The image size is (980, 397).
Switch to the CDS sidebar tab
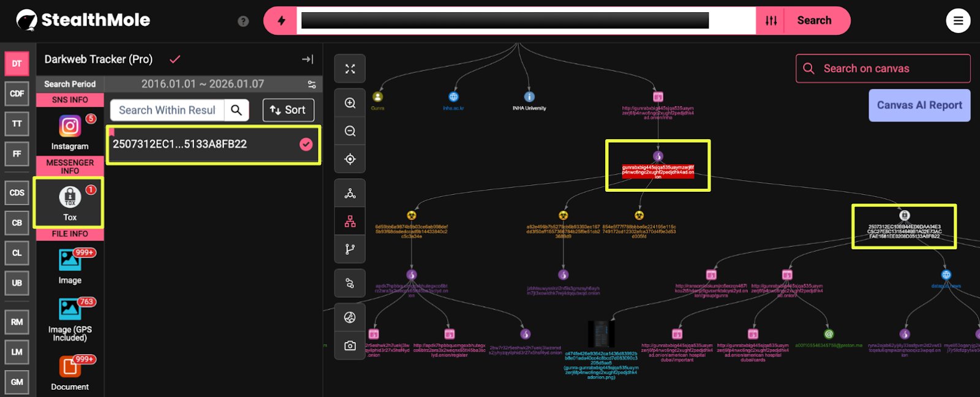tap(17, 193)
